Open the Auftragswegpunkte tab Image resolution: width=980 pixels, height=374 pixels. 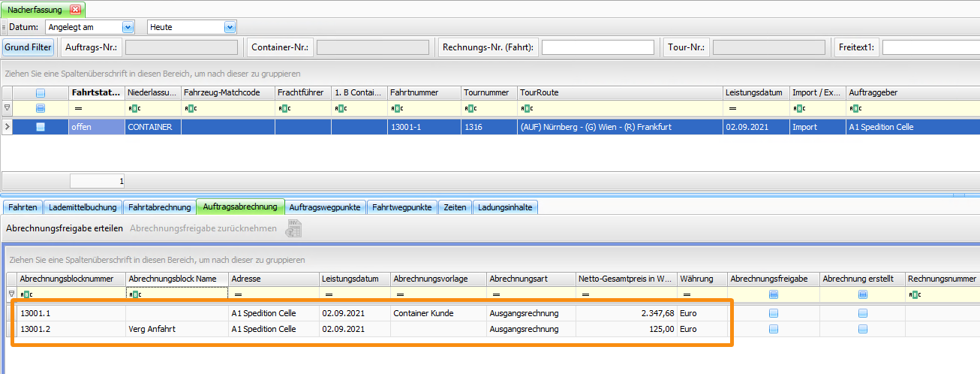coord(324,207)
